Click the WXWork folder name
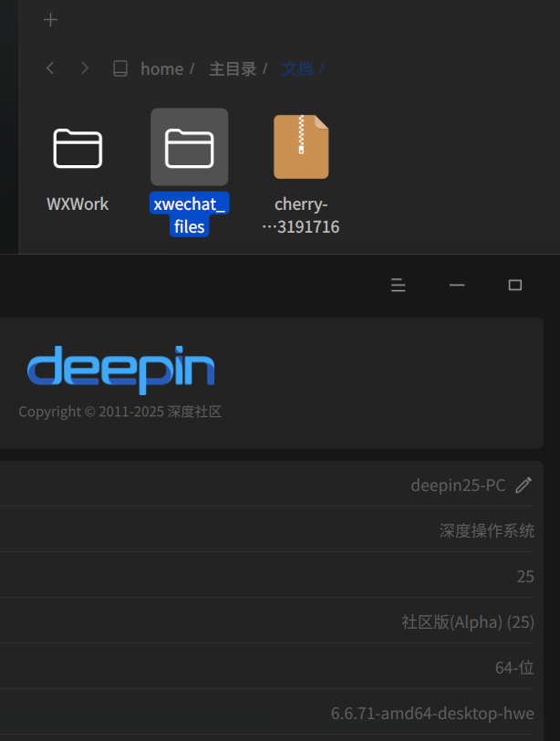Image resolution: width=560 pixels, height=741 pixels. [x=78, y=204]
